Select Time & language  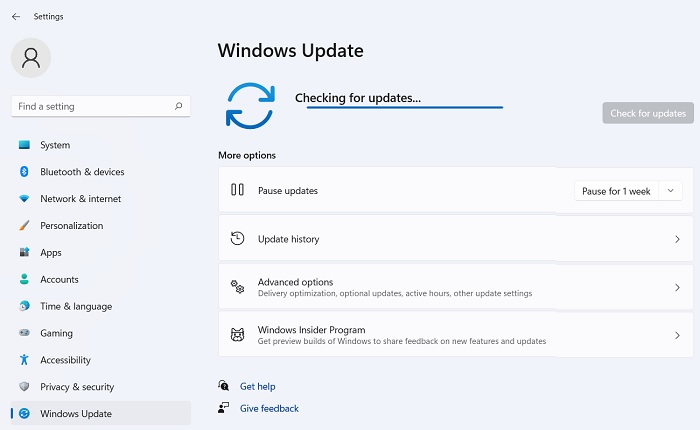point(101,306)
